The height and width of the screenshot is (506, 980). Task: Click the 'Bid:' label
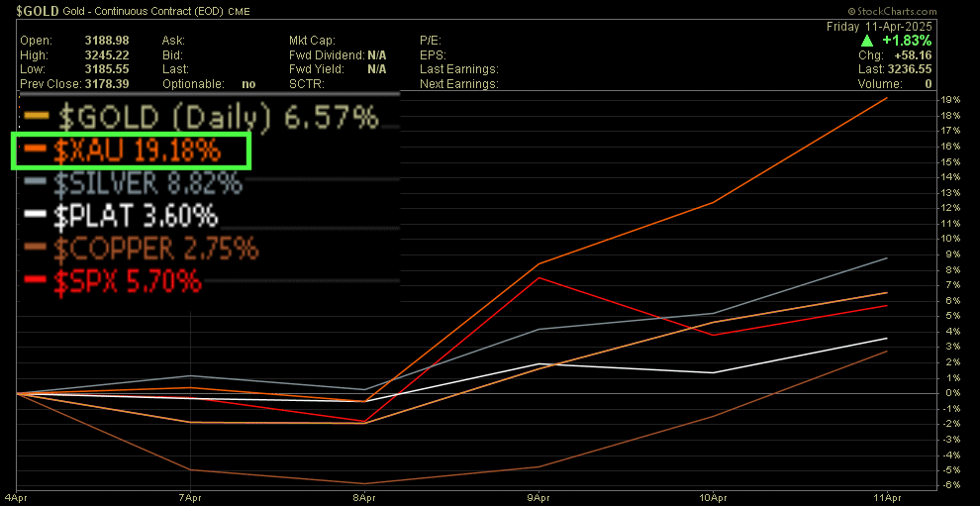(172, 55)
